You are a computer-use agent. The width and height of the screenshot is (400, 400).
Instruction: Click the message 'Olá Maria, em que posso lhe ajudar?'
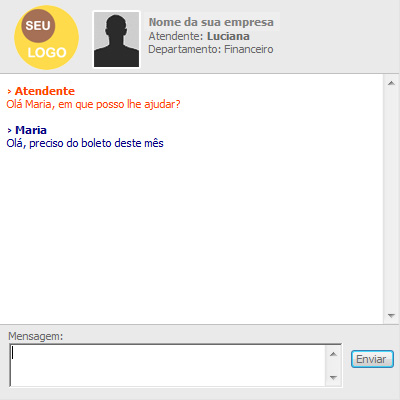93,104
